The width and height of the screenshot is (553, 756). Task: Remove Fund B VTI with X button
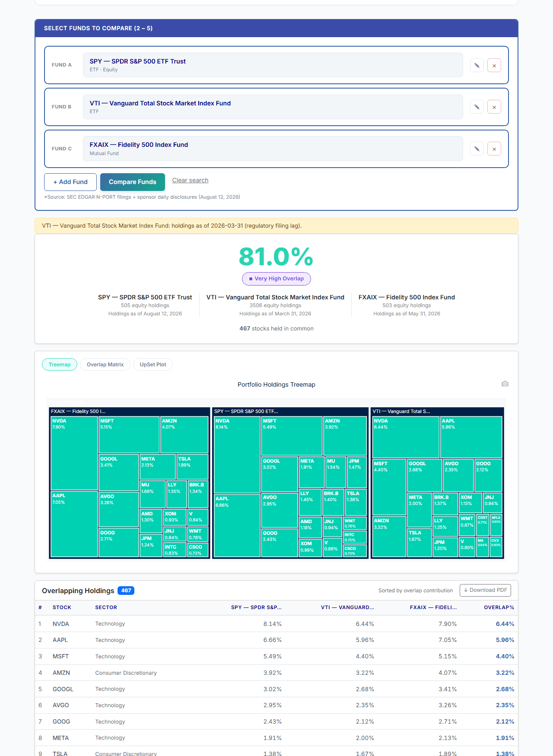point(494,107)
